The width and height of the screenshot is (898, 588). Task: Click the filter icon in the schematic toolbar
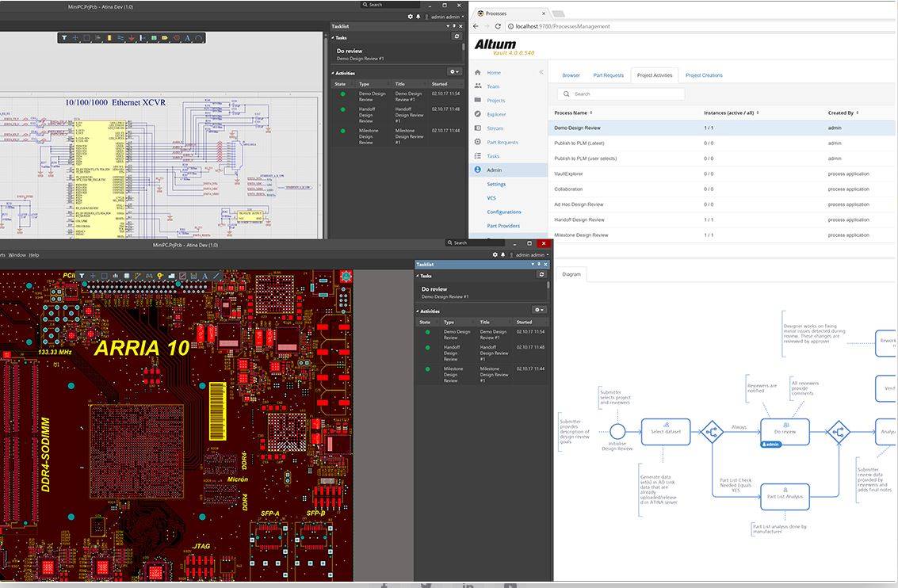[65, 37]
